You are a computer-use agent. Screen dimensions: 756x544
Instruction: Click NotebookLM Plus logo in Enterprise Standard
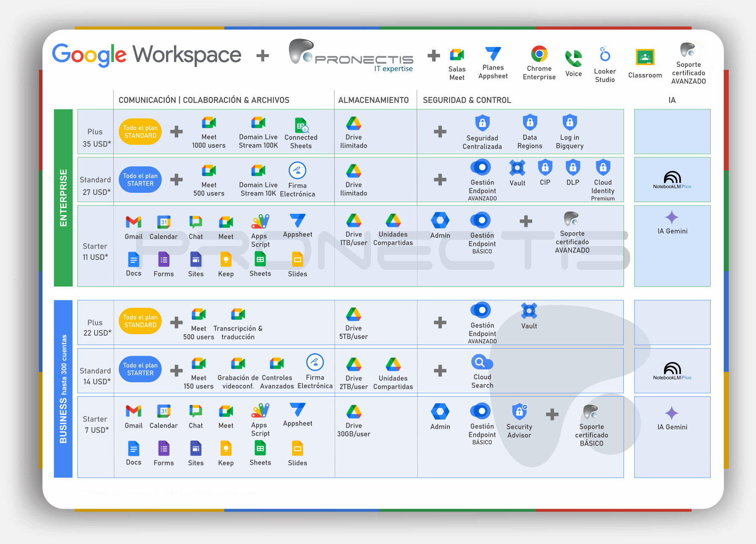click(x=672, y=180)
